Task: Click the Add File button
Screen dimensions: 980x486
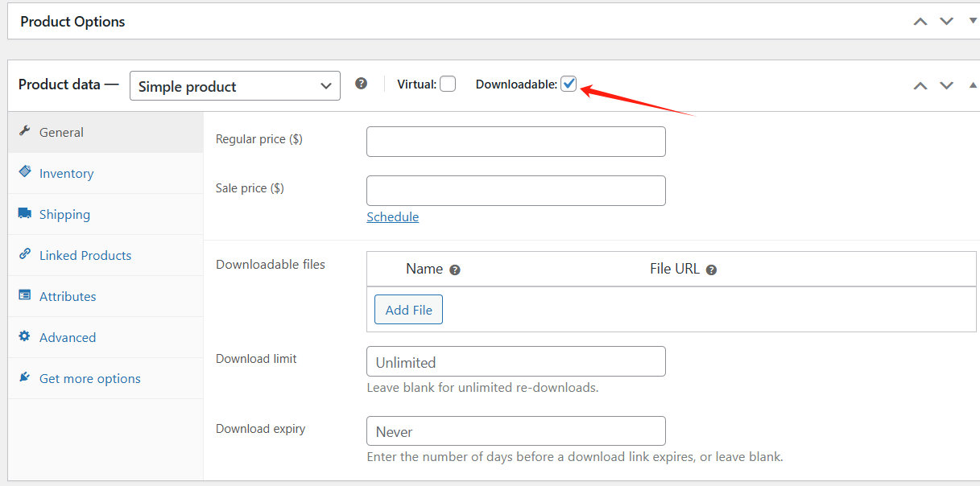Action: (408, 310)
